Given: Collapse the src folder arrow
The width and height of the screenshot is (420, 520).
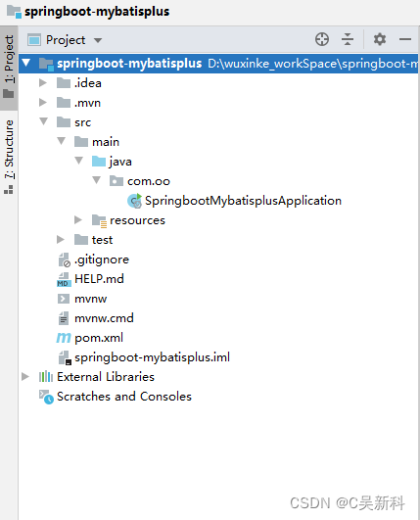Looking at the screenshot, I should pos(43,121).
